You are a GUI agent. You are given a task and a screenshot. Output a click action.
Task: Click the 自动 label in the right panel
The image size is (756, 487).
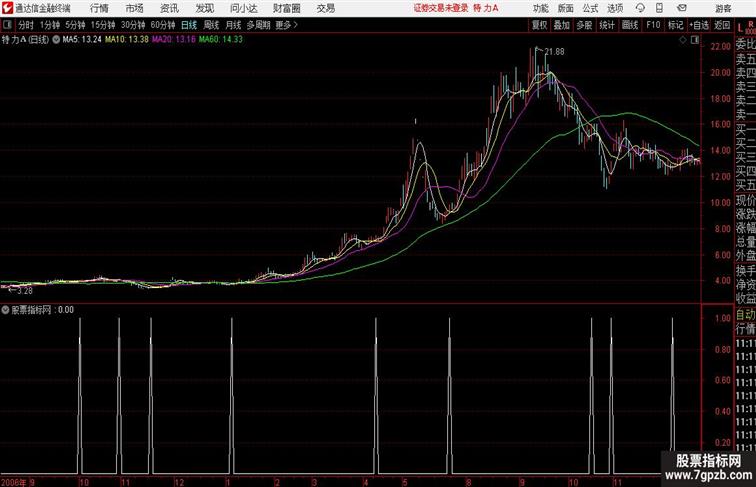coord(745,315)
